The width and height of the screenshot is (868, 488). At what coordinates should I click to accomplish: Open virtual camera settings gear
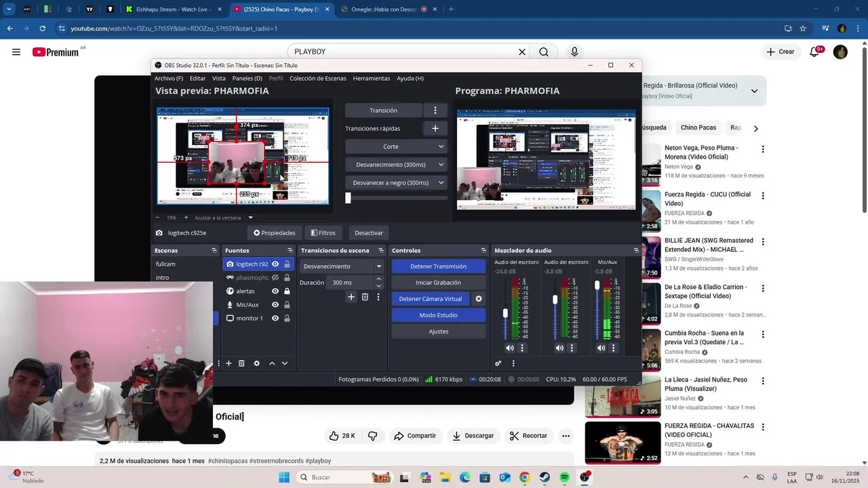tap(478, 299)
